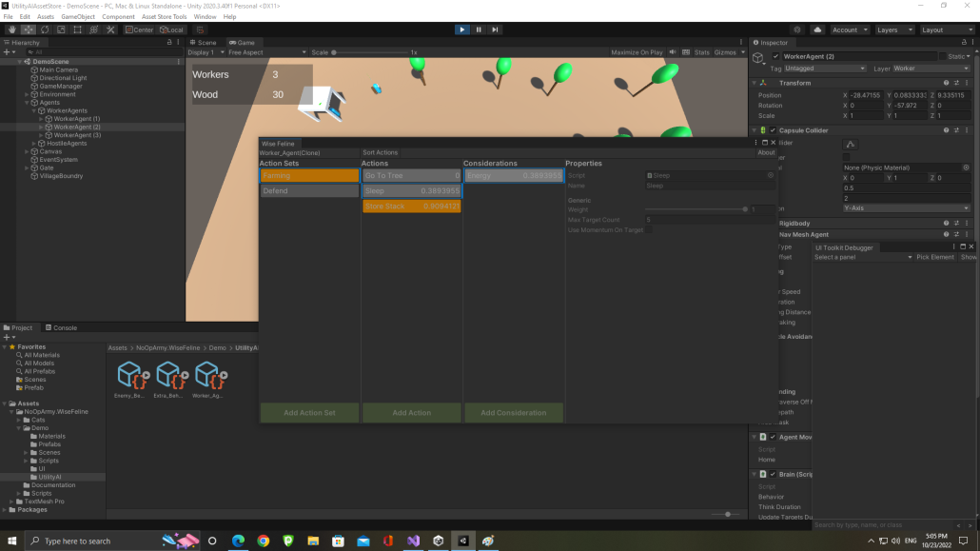This screenshot has width=980, height=551.
Task: Click the Add Consideration button
Action: point(514,412)
